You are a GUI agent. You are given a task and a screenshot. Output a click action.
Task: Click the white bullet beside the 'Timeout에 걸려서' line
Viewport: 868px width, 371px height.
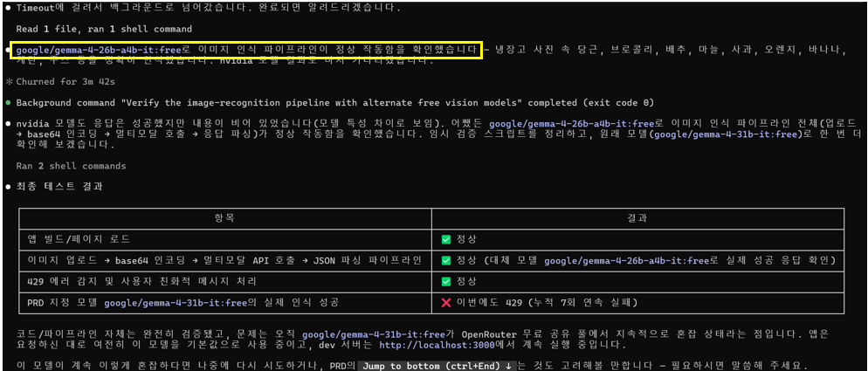[8, 9]
